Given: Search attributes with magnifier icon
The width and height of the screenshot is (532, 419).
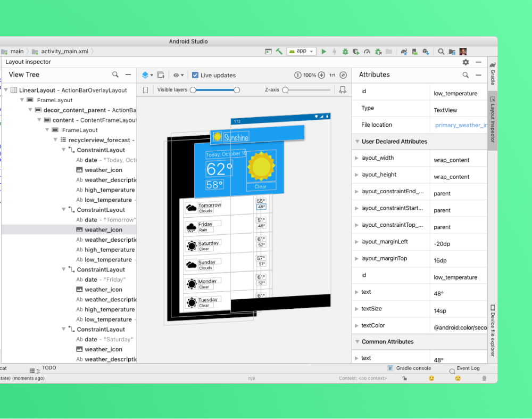Looking at the screenshot, I should 465,75.
